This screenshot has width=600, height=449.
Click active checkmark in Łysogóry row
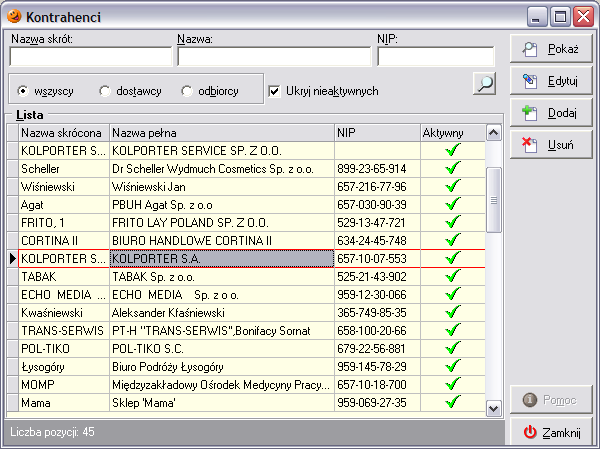point(453,366)
